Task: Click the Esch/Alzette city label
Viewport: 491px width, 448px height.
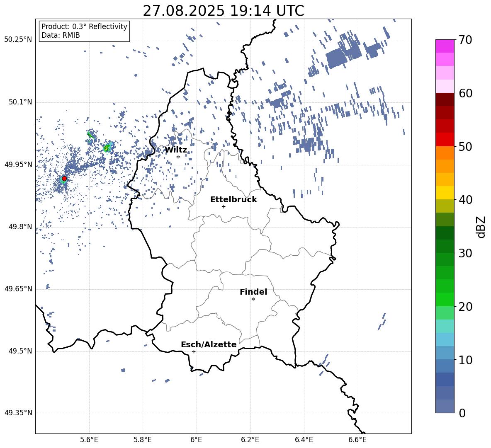Action: click(209, 345)
